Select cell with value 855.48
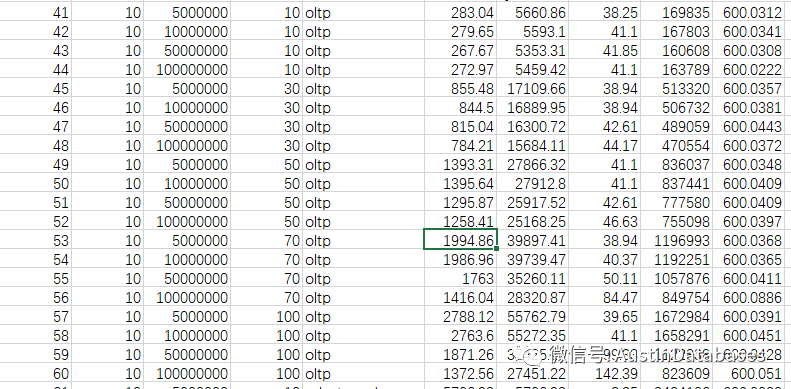Screen dimensions: 791x389 click(x=460, y=88)
